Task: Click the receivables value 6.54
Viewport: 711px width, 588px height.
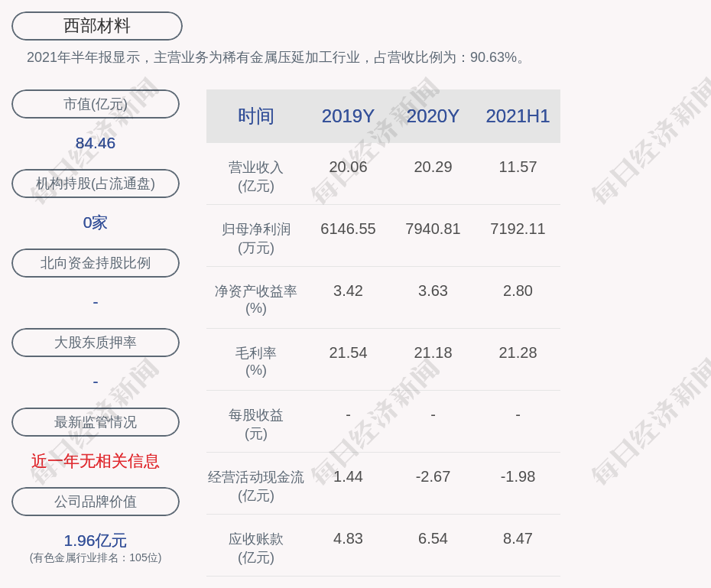Action: (x=433, y=538)
